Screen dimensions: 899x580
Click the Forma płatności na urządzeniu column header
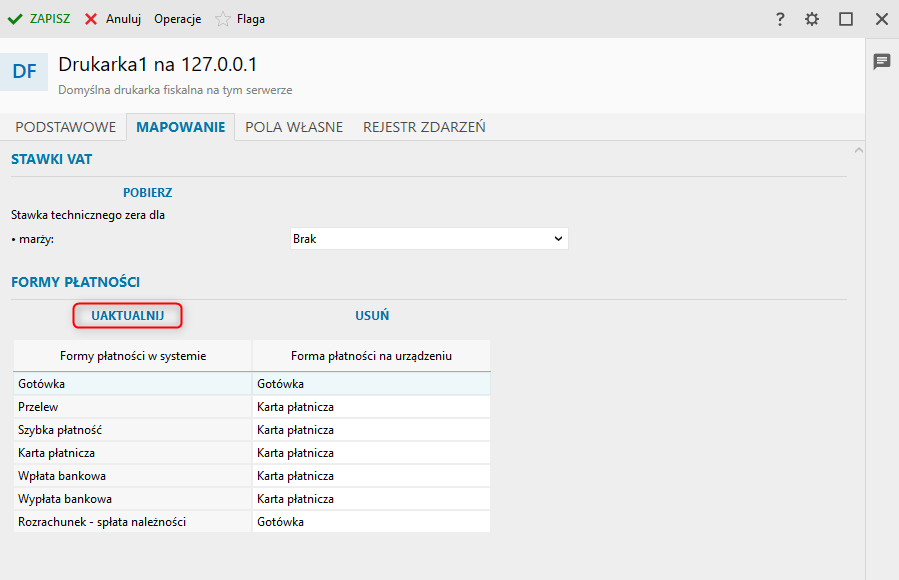371,356
